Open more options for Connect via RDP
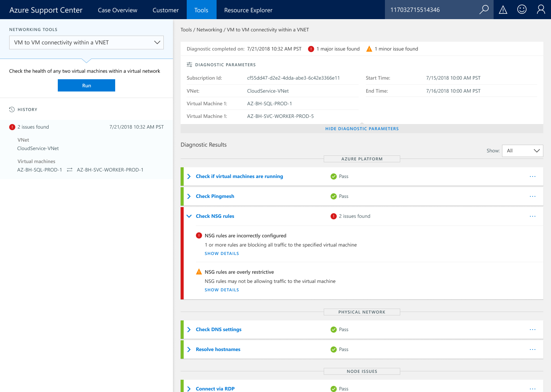Image resolution: width=551 pixels, height=392 pixels. pos(533,389)
